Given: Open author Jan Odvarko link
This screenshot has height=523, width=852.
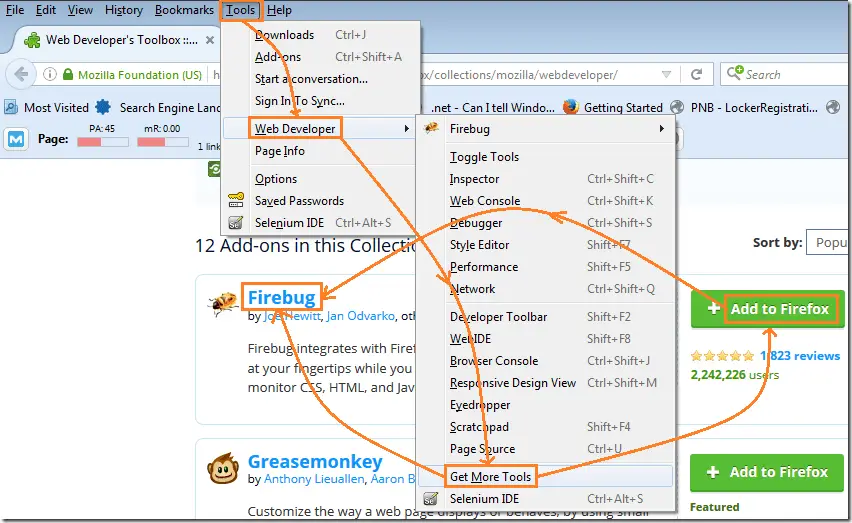Looking at the screenshot, I should pos(361,316).
